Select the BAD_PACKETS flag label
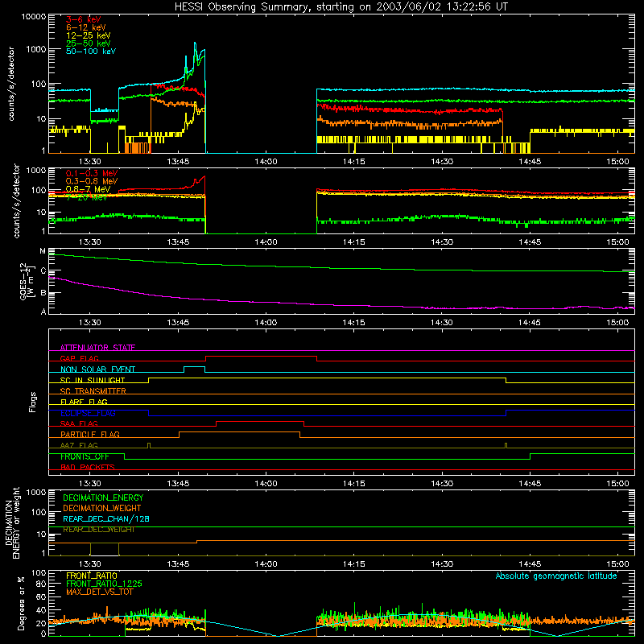 point(88,468)
